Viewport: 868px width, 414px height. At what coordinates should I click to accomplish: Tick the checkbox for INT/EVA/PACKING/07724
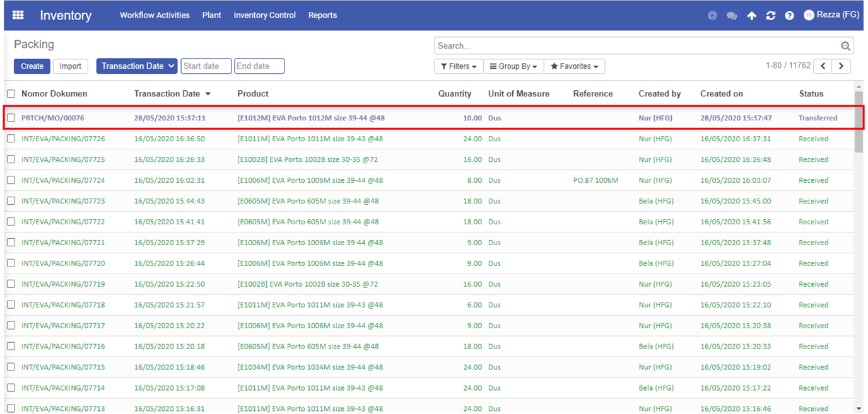pyautogui.click(x=11, y=180)
